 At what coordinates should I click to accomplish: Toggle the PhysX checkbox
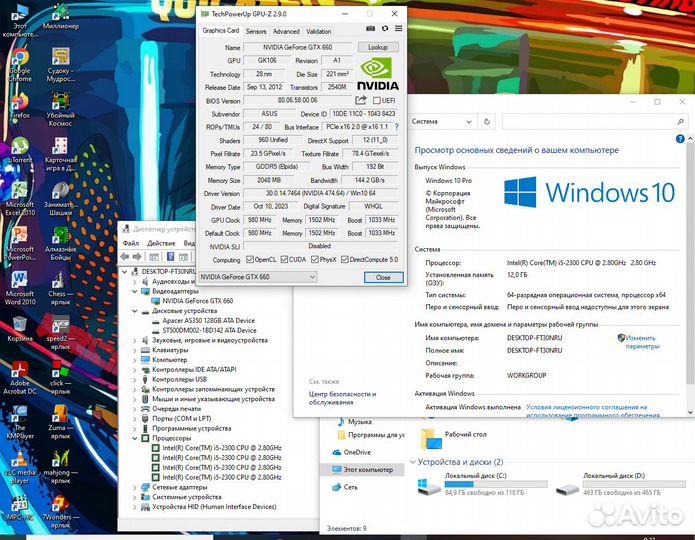coord(314,259)
